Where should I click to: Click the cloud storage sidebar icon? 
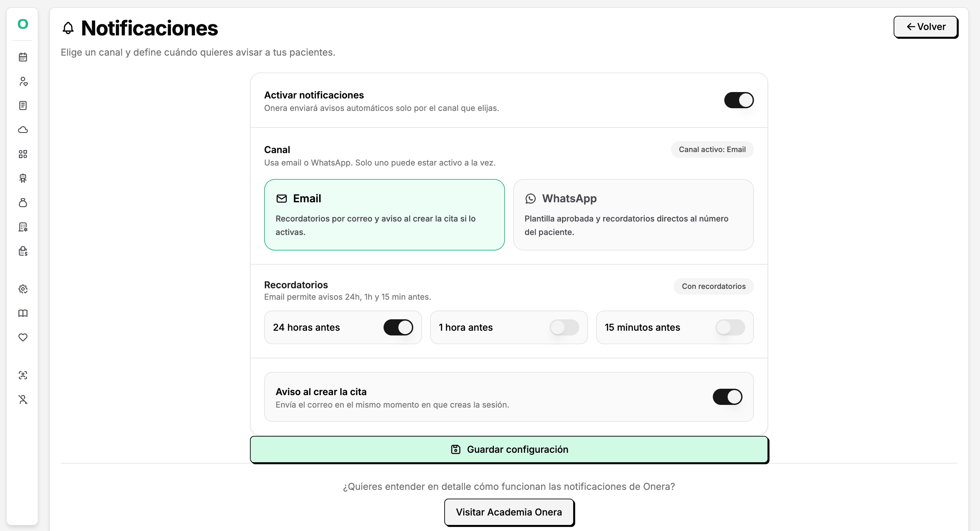pyautogui.click(x=23, y=129)
